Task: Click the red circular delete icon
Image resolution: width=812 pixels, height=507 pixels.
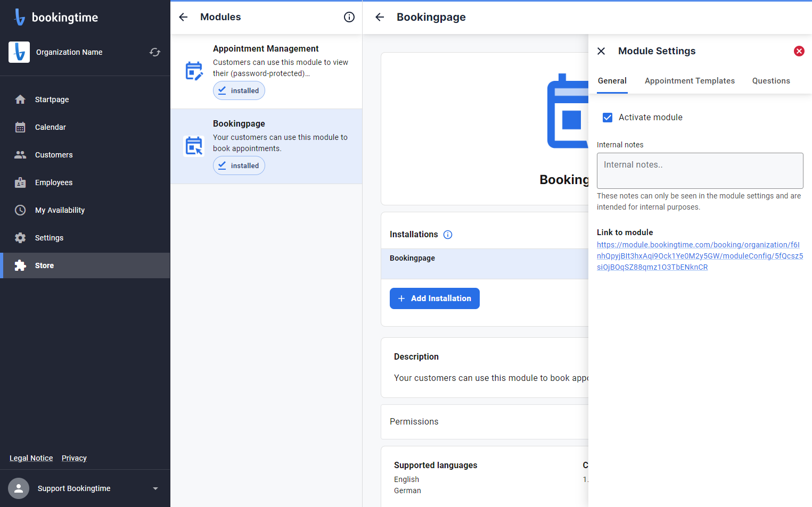Action: (799, 51)
